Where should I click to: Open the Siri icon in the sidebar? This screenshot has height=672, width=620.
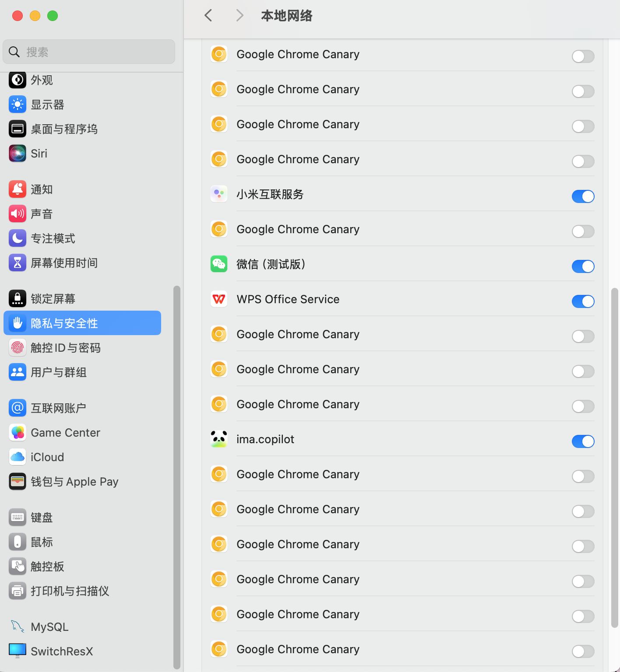click(18, 154)
